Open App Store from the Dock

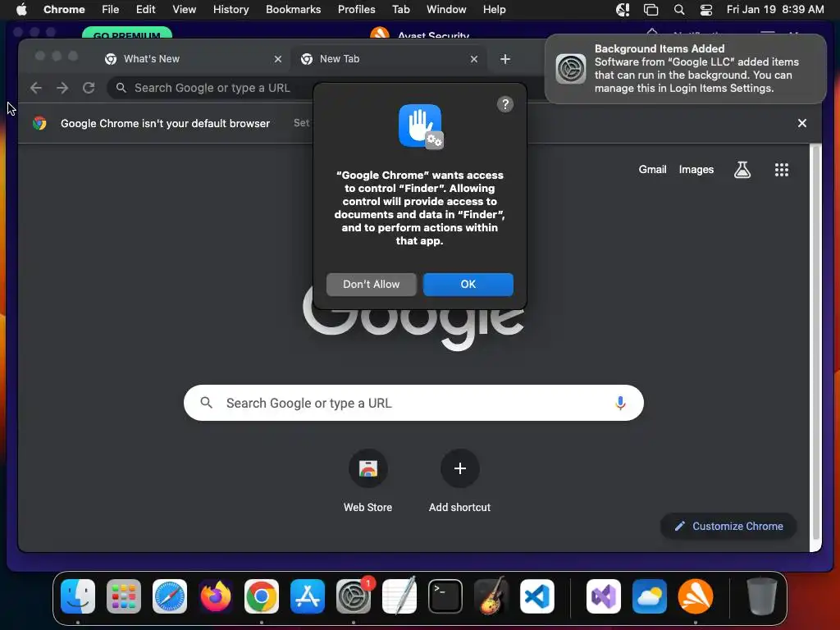point(308,596)
